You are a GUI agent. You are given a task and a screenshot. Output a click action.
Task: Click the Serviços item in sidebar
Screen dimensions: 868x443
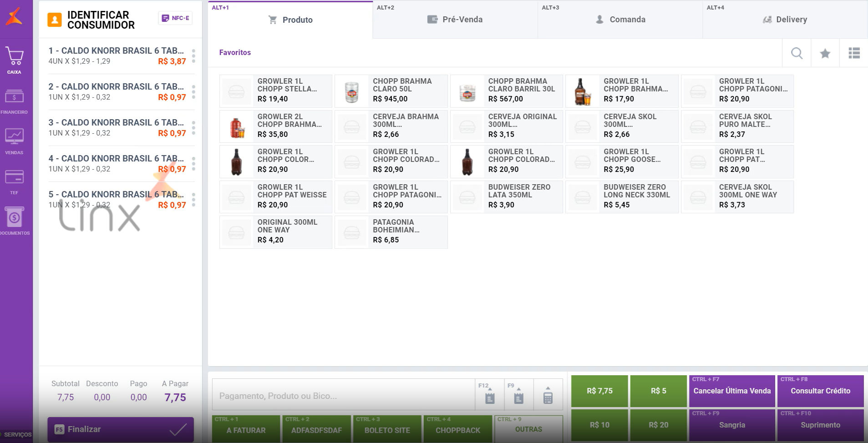tap(16, 434)
